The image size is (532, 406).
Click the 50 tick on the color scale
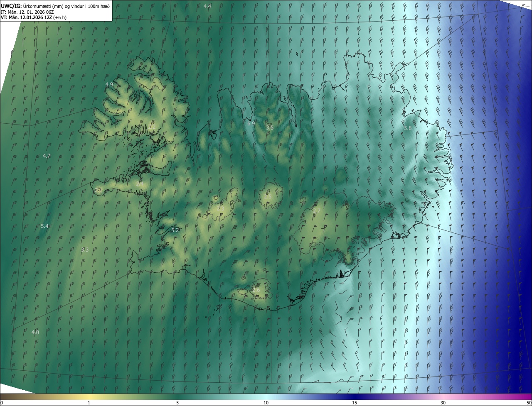529,403
